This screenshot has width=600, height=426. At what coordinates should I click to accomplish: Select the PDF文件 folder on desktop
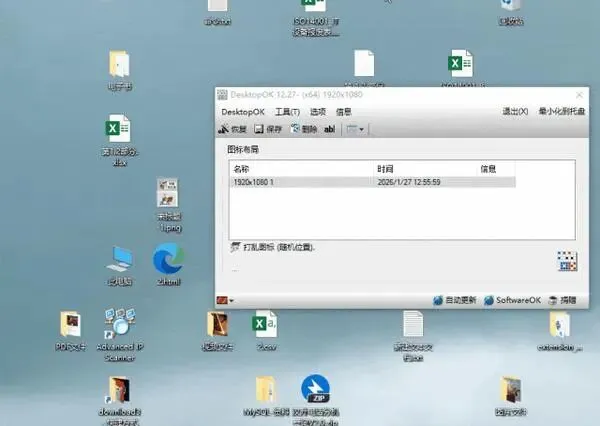click(71, 331)
